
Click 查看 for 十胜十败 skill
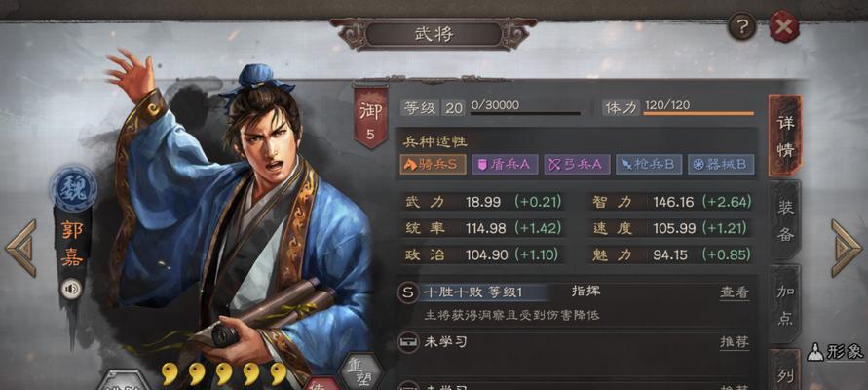pos(735,292)
